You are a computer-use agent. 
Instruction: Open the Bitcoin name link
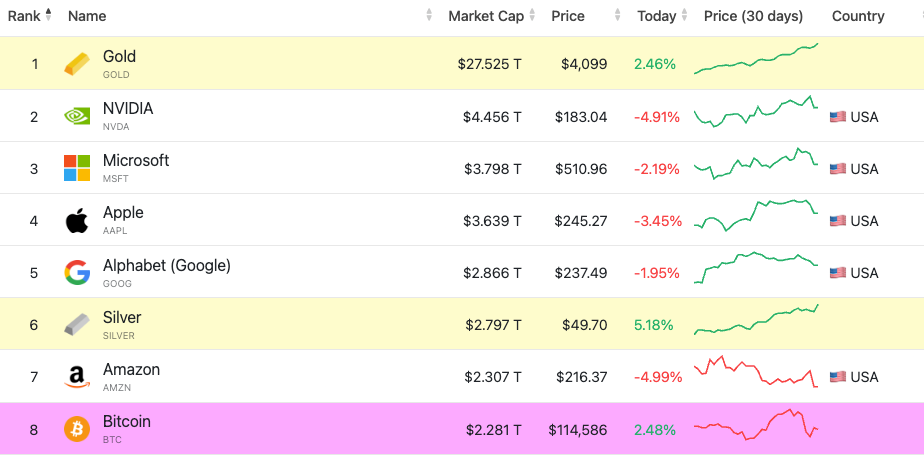point(127,422)
